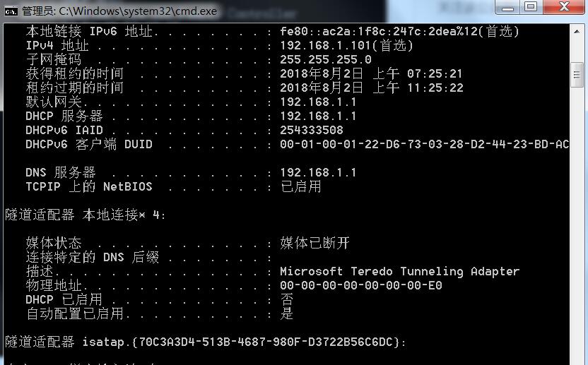Click the 默认网关 label
The height and width of the screenshot is (365, 588).
pyautogui.click(x=54, y=102)
